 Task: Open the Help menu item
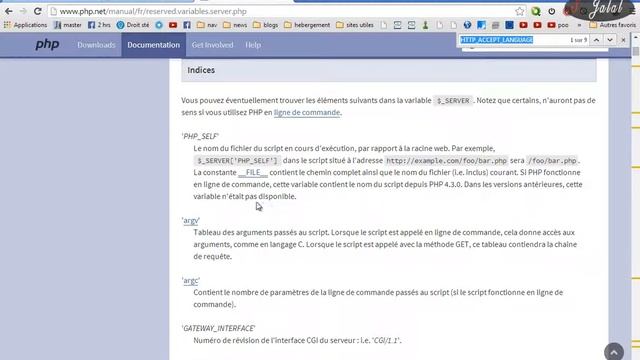pyautogui.click(x=253, y=45)
